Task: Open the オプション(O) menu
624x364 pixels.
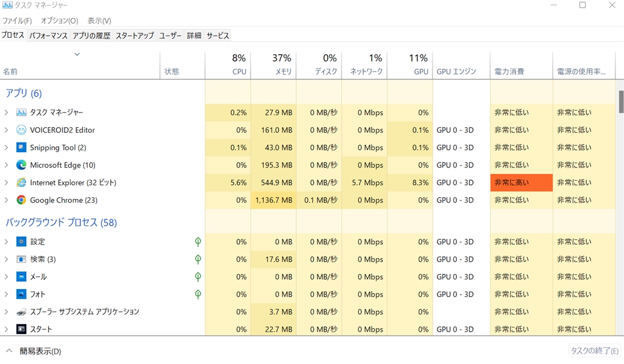Action: [59, 21]
